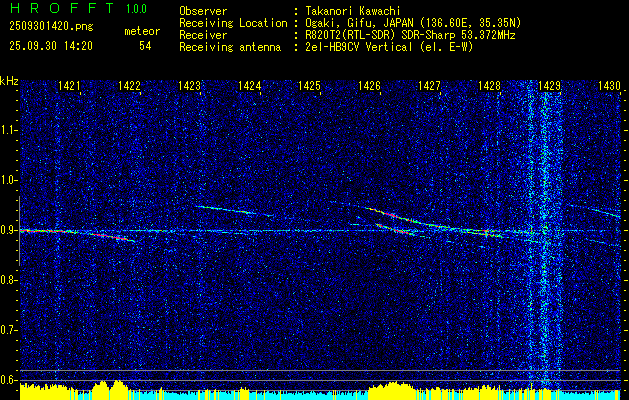Click observer name Takanori Kawachi

[x=352, y=11]
